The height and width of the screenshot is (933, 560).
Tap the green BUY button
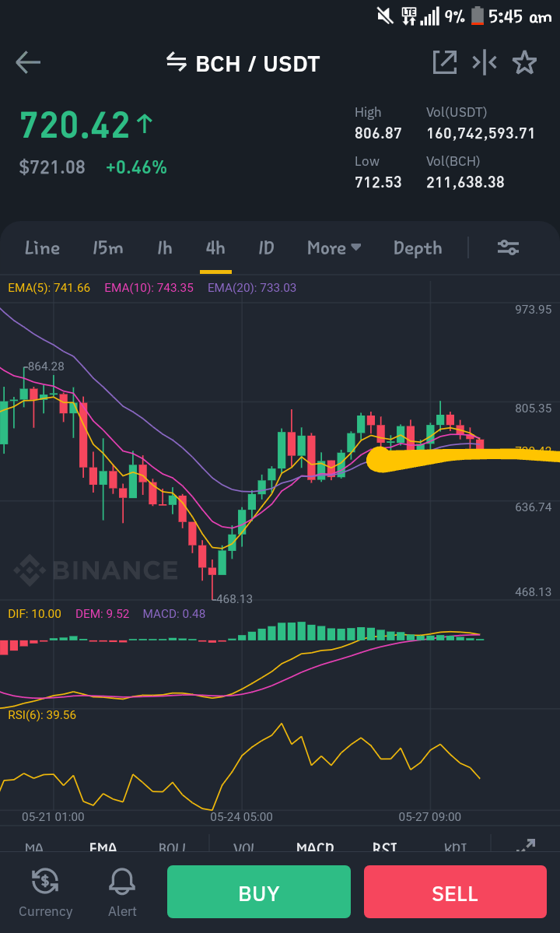pos(258,891)
